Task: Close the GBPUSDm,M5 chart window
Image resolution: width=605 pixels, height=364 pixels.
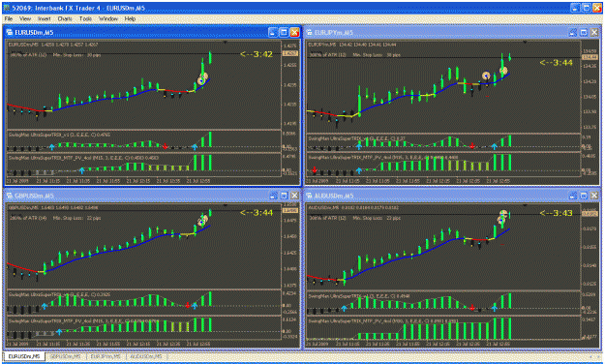Action: click(294, 196)
